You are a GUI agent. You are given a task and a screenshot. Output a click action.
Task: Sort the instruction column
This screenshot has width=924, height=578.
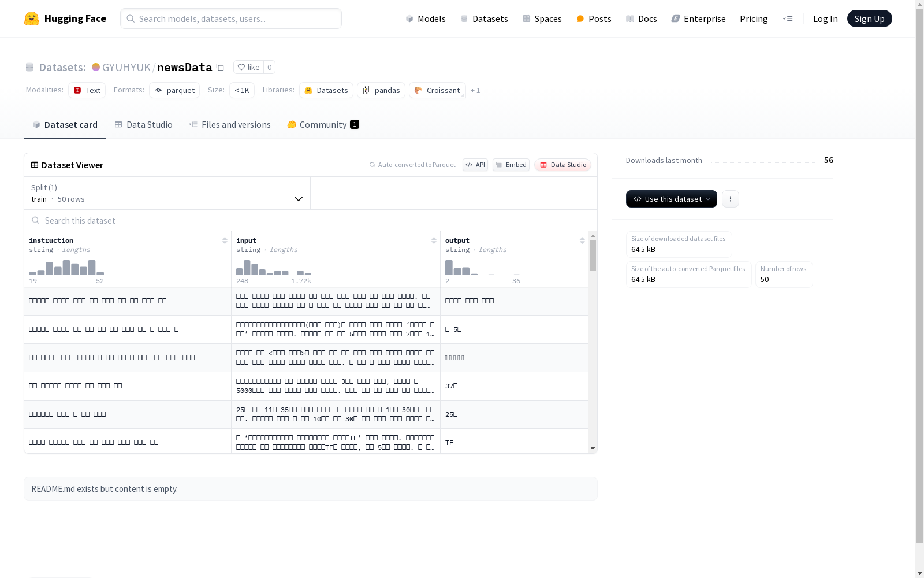[x=225, y=240]
